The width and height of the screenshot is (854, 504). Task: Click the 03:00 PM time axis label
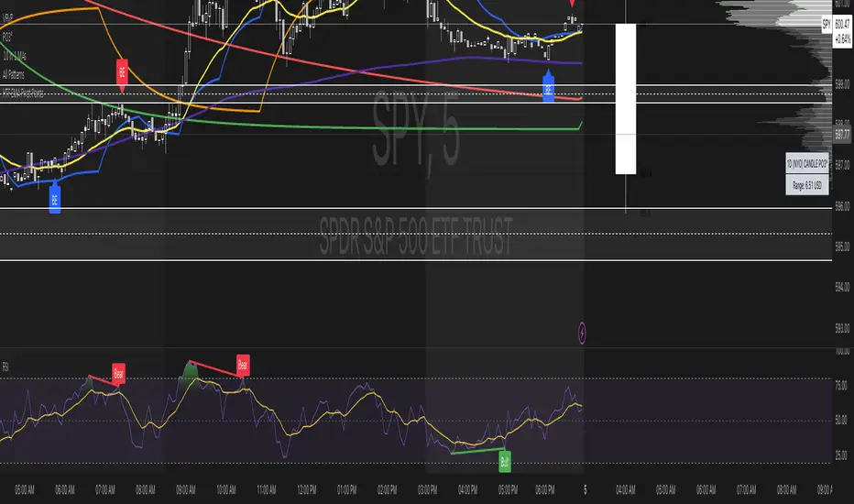pos(428,490)
